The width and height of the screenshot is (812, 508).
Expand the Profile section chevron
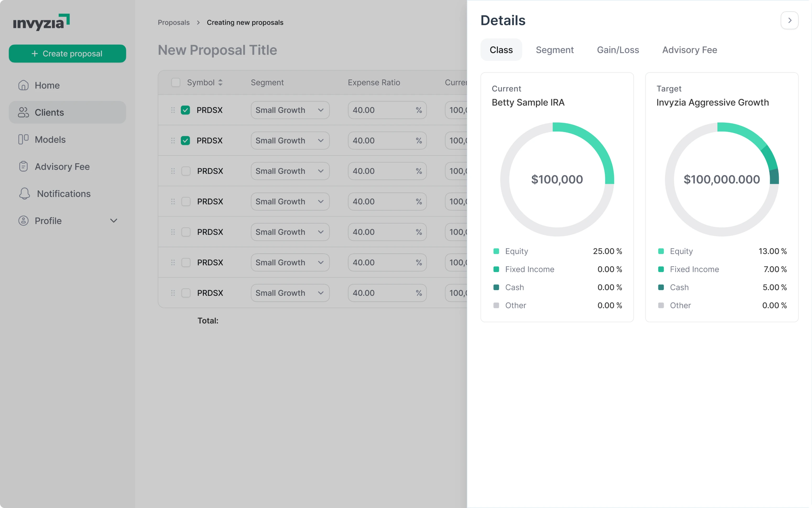(113, 221)
